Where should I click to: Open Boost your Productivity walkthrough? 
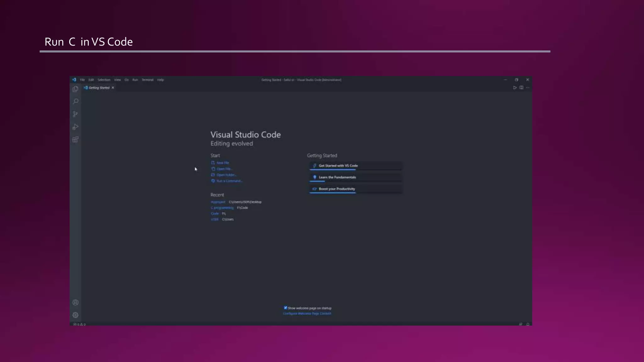[x=356, y=189]
